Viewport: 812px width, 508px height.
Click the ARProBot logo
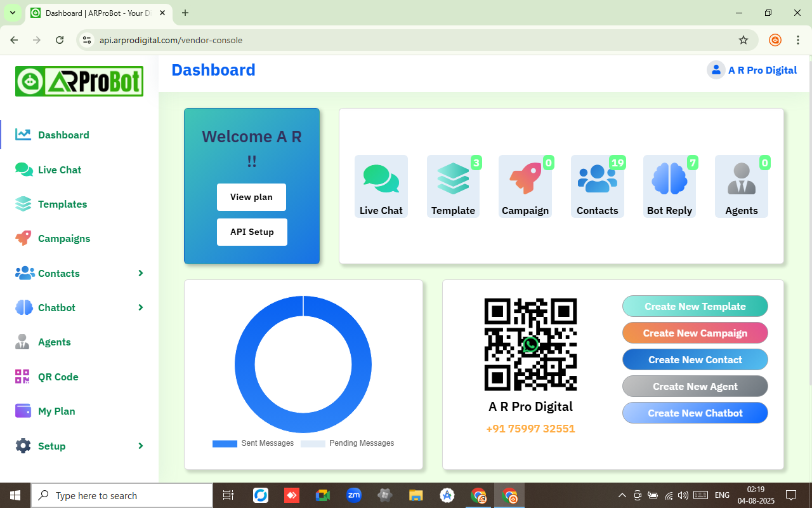79,81
